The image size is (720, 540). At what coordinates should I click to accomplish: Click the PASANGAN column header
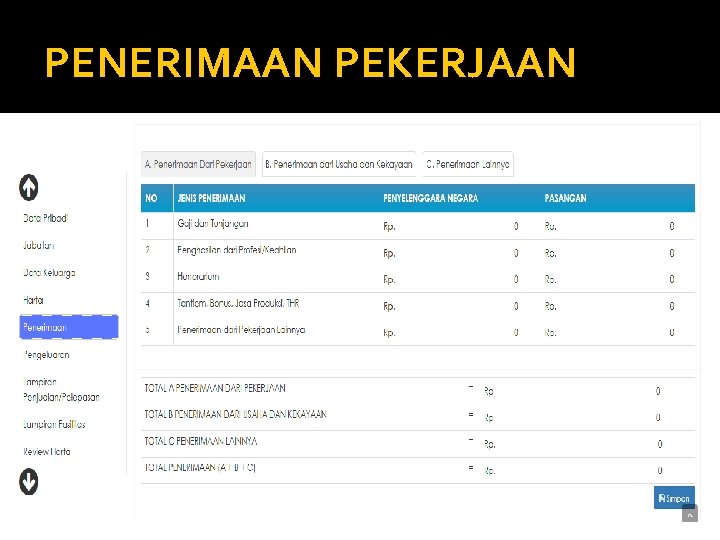coord(565,198)
